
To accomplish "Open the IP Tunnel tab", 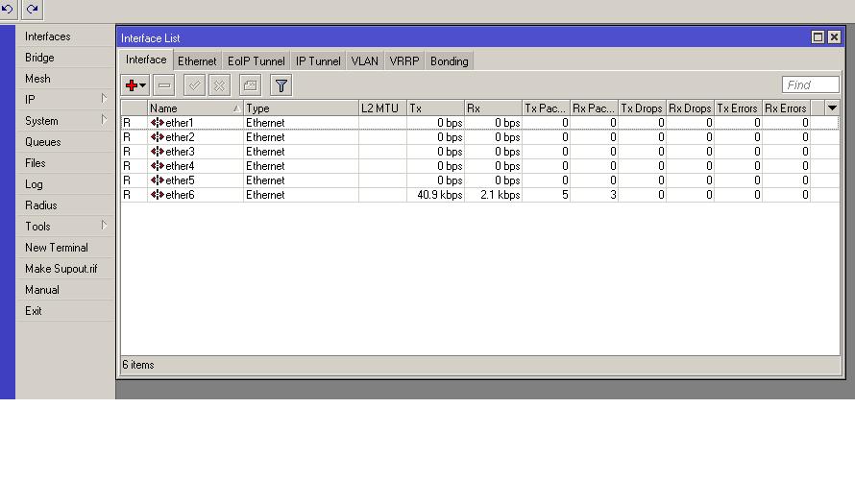I will pos(318,61).
